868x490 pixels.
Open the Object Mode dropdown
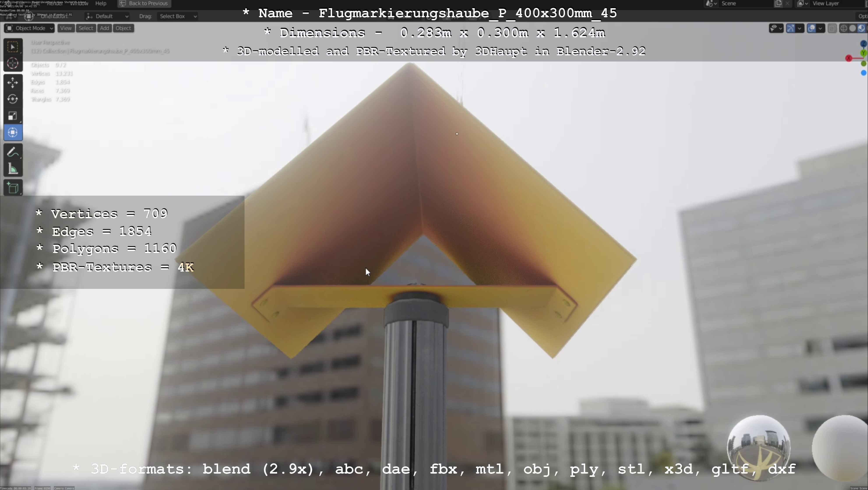[29, 28]
